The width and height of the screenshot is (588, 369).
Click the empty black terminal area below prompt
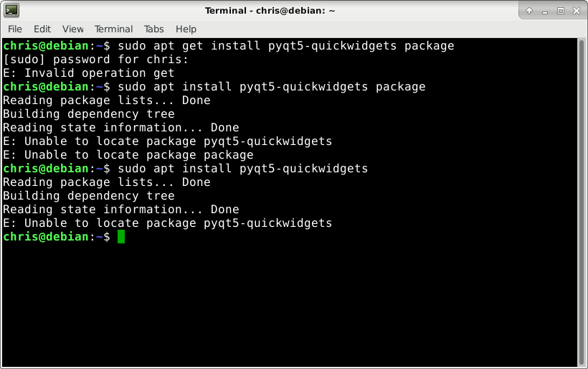[x=289, y=304]
